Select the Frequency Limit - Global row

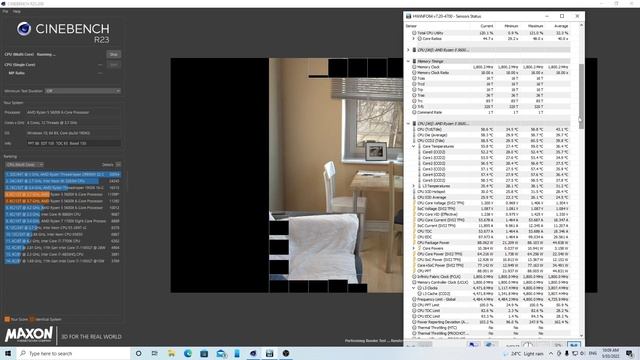(x=491, y=299)
